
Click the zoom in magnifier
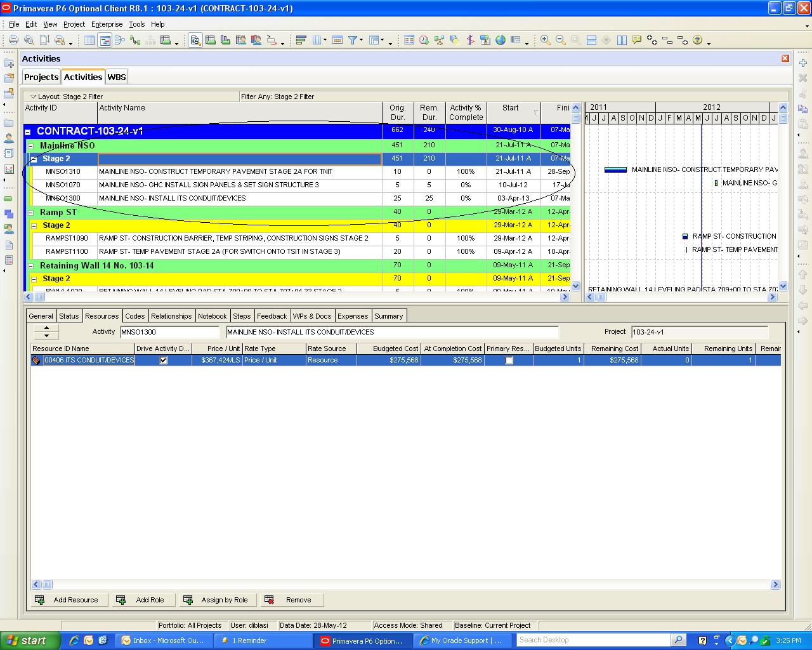coord(545,40)
